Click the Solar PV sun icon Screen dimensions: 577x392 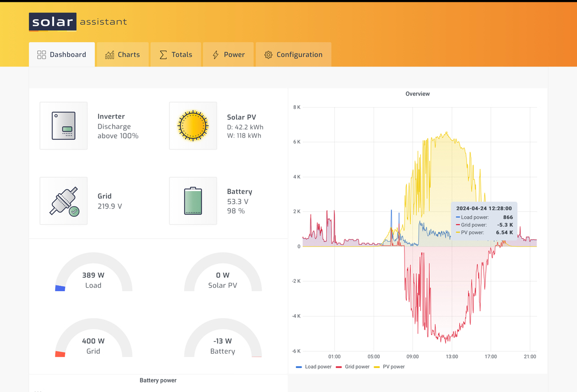[x=193, y=126]
